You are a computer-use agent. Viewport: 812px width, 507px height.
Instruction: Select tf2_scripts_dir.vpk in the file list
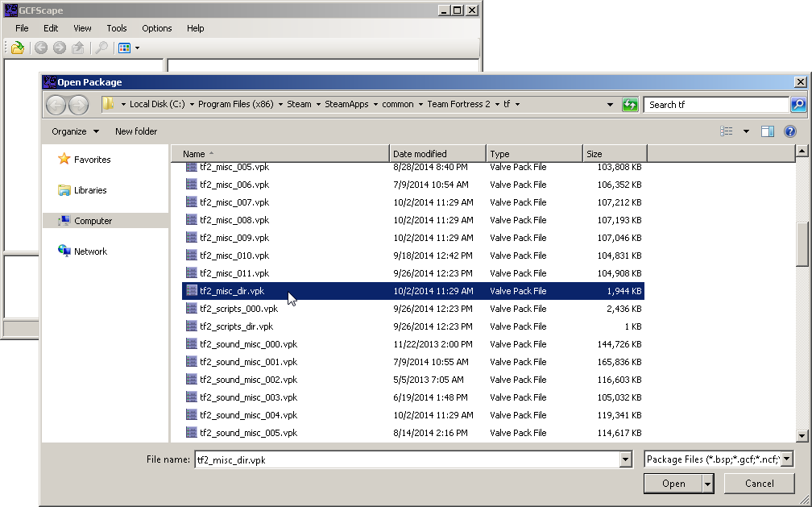tap(236, 326)
